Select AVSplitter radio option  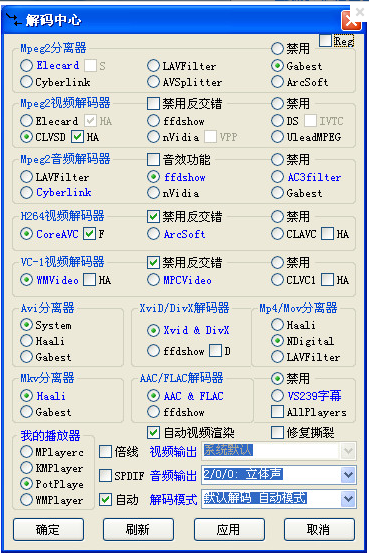click(x=153, y=82)
